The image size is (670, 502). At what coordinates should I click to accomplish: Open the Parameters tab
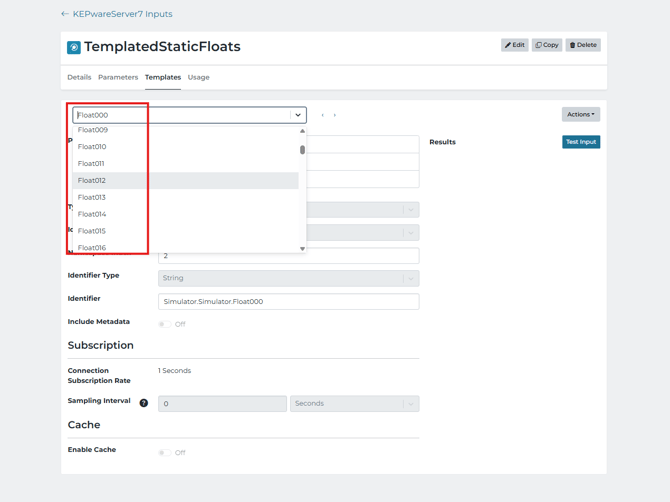118,77
